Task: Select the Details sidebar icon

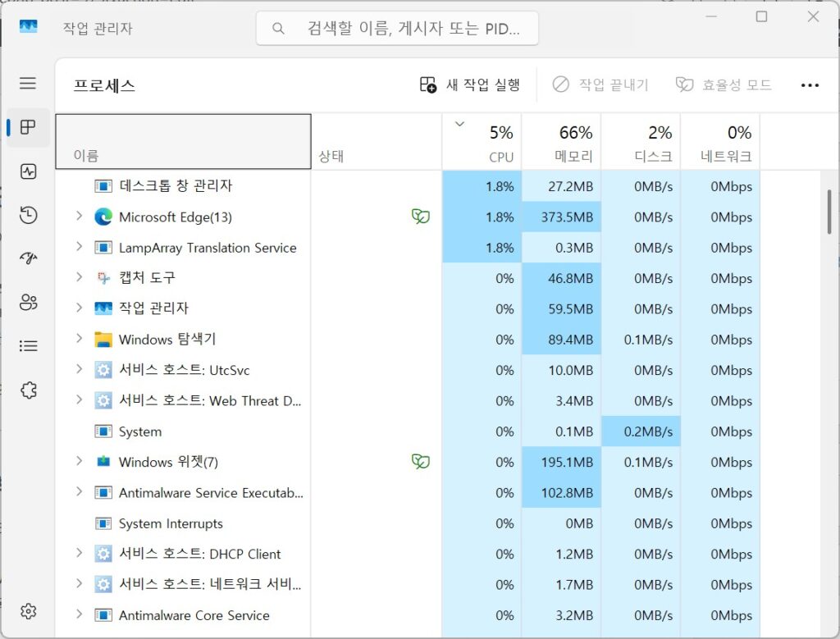Action: pos(28,345)
